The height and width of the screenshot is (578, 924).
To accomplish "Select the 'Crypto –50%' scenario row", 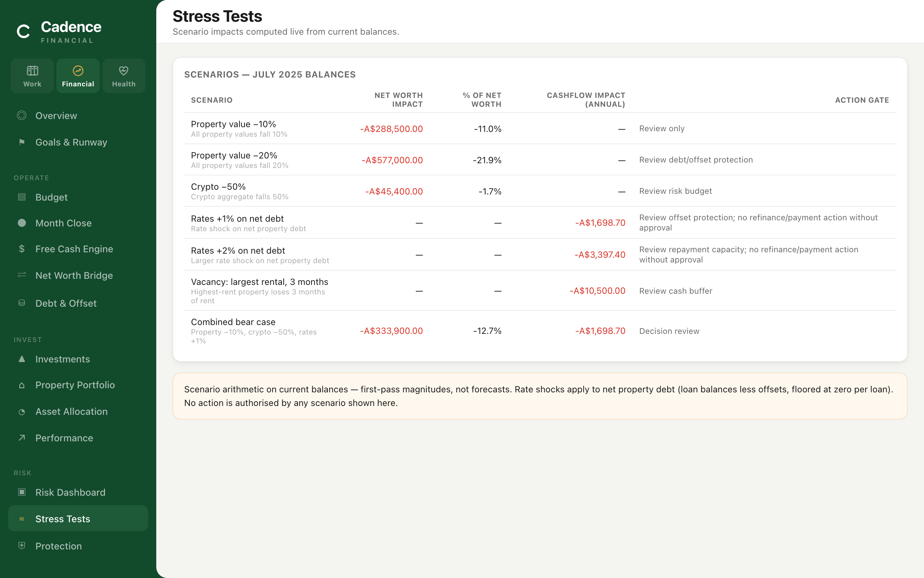I will pos(540,191).
